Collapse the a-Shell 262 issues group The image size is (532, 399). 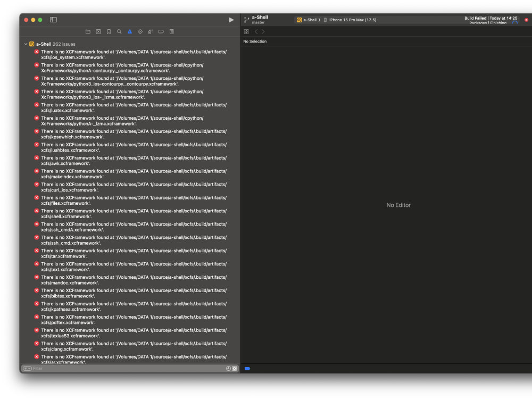pos(26,44)
